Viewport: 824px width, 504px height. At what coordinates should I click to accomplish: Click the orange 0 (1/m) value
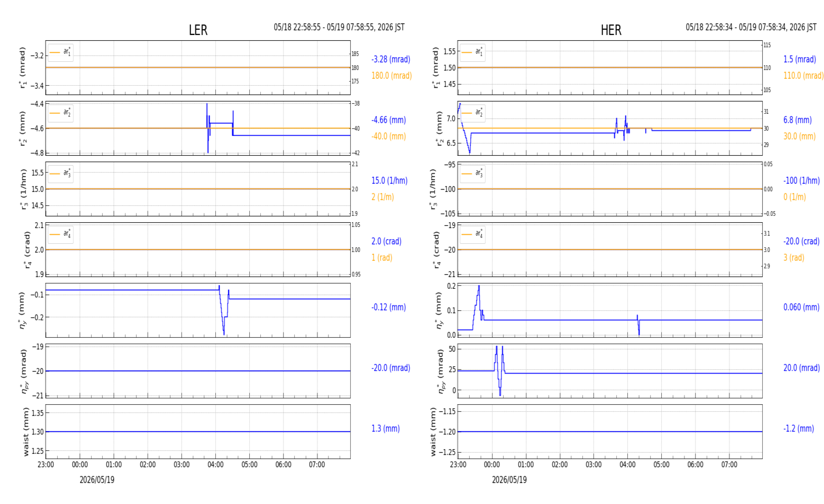point(795,197)
